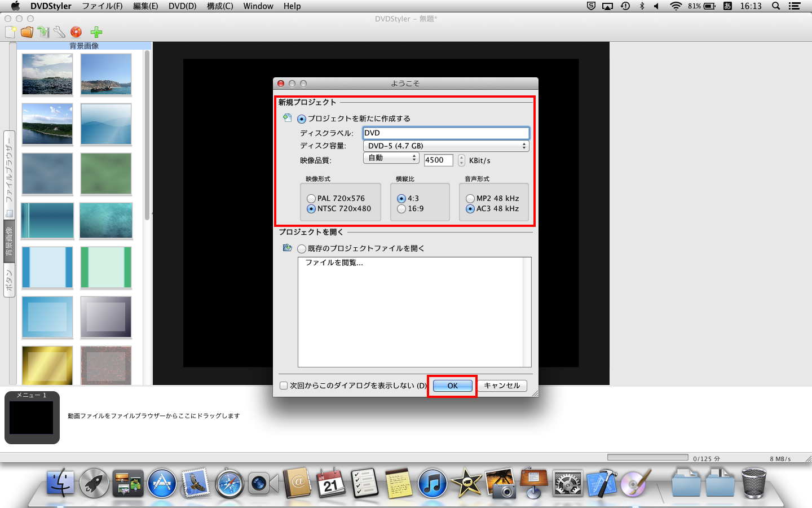The height and width of the screenshot is (508, 812).
Task: Check 次回からこのダイアログを表示しない box
Action: tap(284, 386)
